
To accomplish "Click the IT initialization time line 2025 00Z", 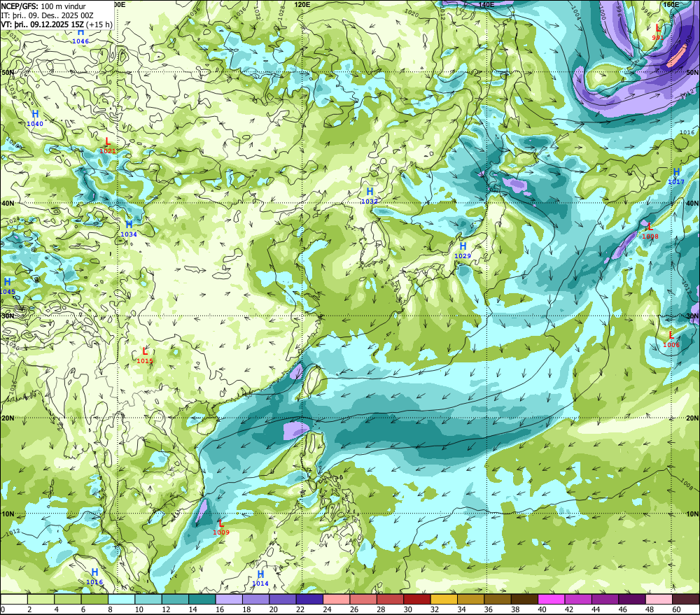I will [x=47, y=15].
